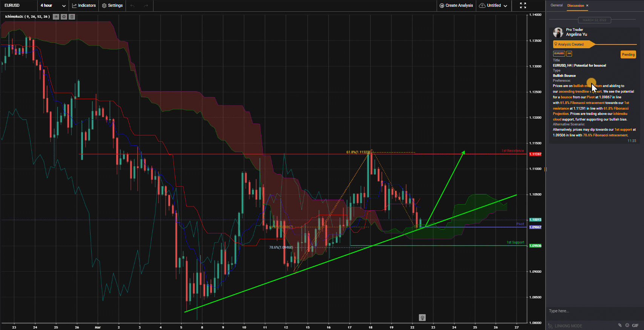The image size is (644, 330).
Task: Expand the 4 hour timeframe dropdown
Action: 53,6
